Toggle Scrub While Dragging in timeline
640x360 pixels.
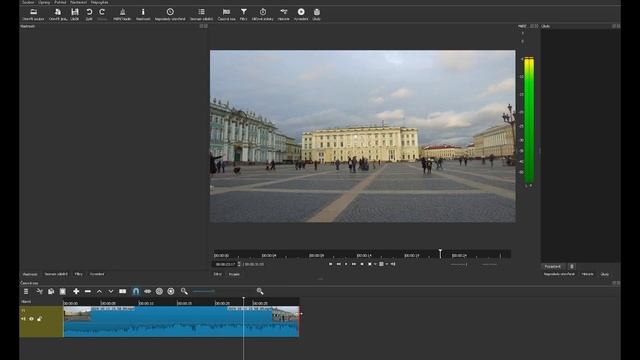[147, 291]
